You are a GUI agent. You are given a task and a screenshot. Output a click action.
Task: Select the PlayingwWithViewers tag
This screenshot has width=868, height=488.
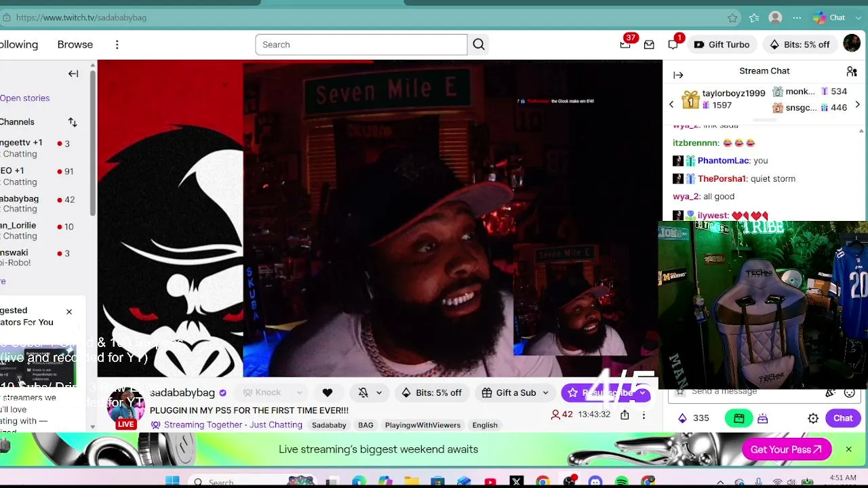[x=422, y=425]
